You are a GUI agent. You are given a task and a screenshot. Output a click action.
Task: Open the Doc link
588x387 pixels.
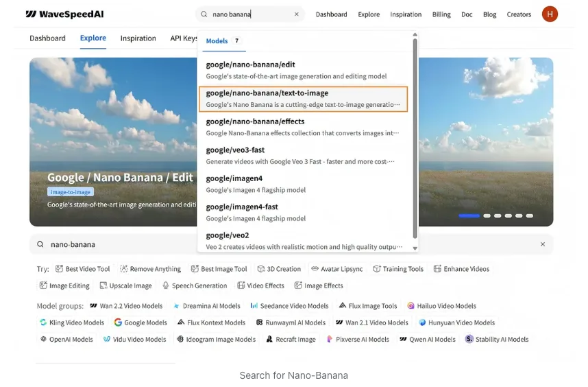coord(467,14)
